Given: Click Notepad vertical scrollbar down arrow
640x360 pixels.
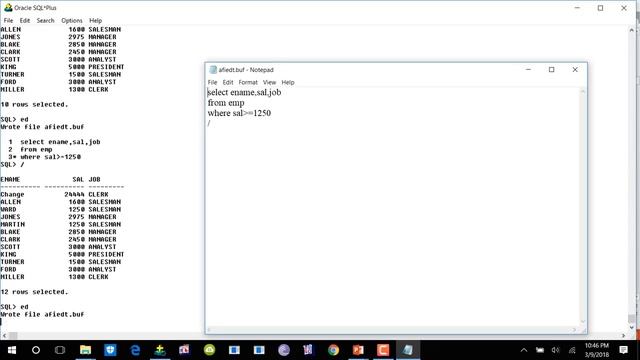Looking at the screenshot, I should tap(583, 322).
